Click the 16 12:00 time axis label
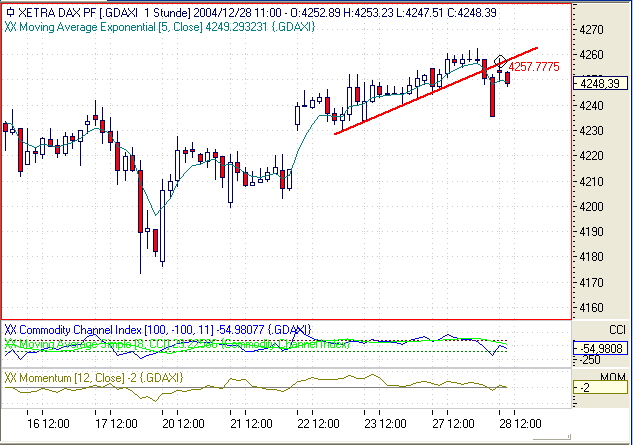This screenshot has height=445, width=633. tap(48, 424)
